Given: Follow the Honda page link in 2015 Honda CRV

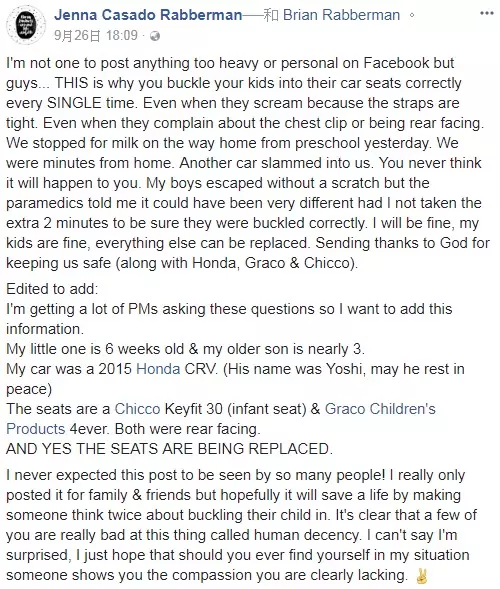Looking at the screenshot, I should click(158, 369).
